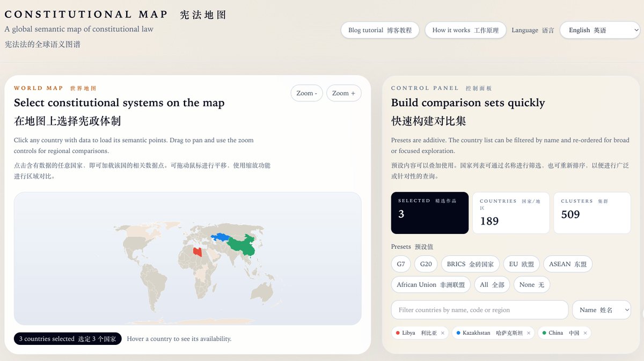Image resolution: width=644 pixels, height=361 pixels.
Task: Open the How it works page
Action: coord(465,30)
